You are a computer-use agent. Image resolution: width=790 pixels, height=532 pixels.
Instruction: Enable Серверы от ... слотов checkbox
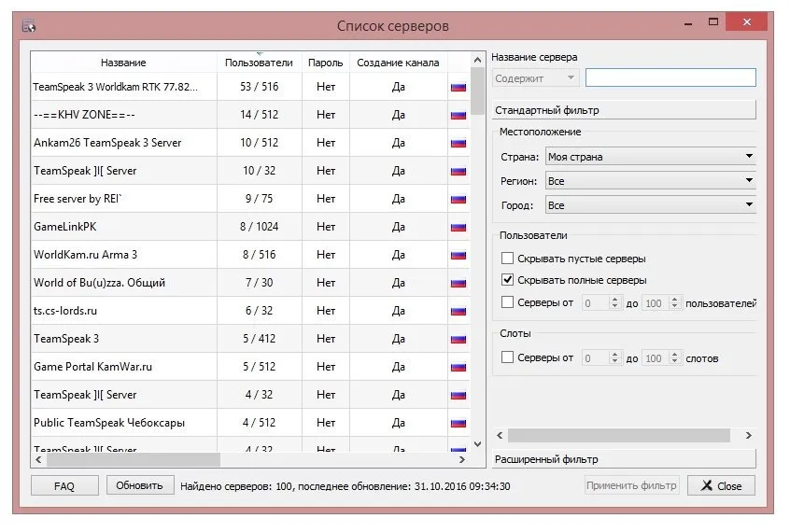tap(507, 357)
